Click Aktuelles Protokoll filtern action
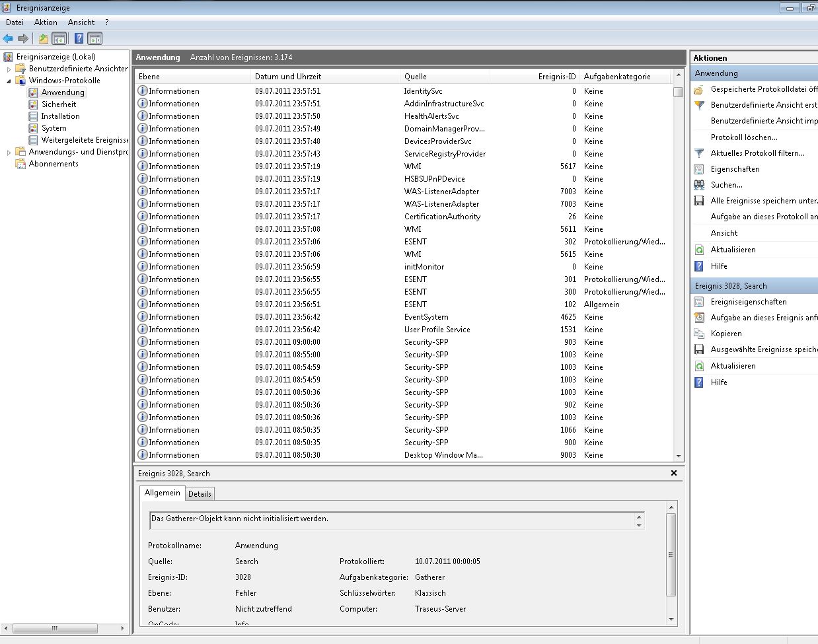The image size is (818, 644). 757,153
